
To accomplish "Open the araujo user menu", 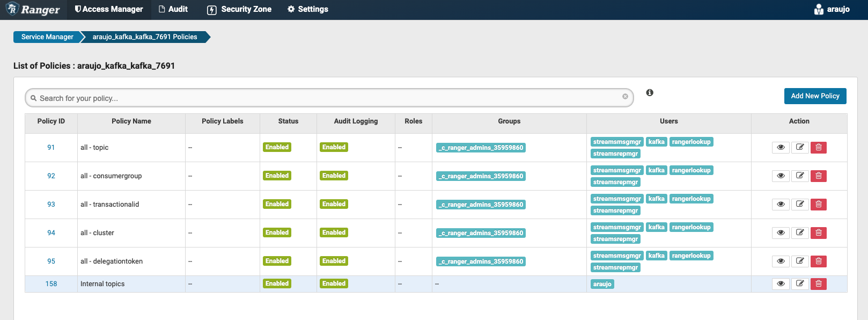I will point(832,10).
